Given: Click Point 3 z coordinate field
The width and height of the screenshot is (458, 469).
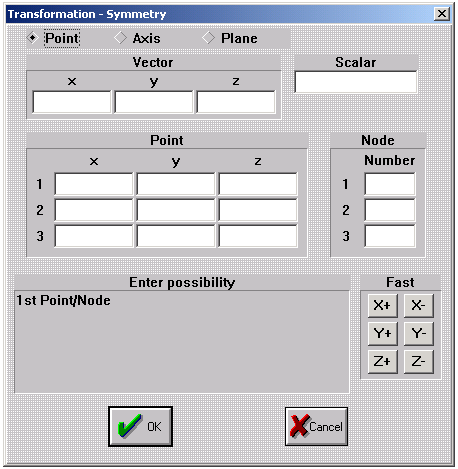Looking at the screenshot, I should (258, 236).
